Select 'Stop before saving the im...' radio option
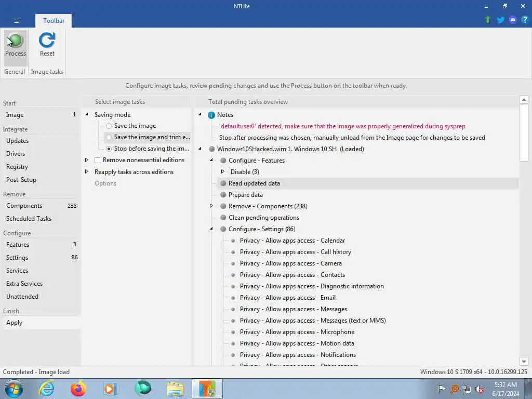The image size is (532, 399). point(109,149)
